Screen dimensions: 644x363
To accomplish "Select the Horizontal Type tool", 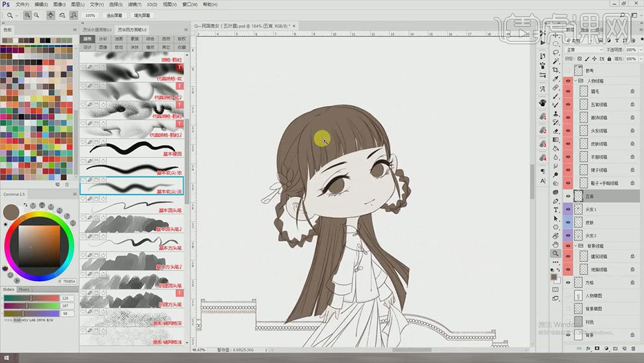I will tap(556, 210).
